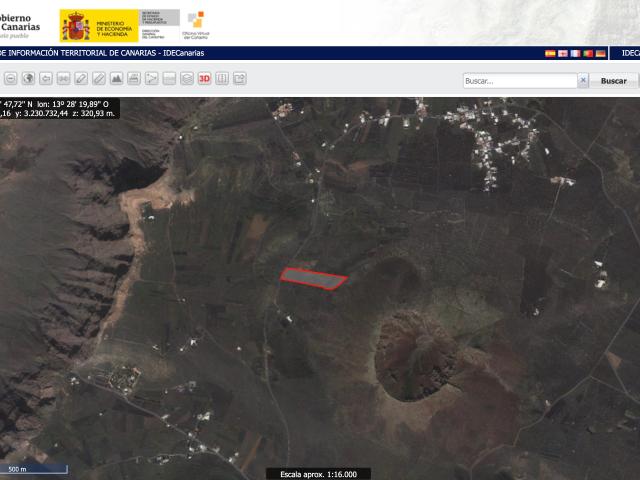Click the zoom out magnifier icon
640x480 pixels.
(11, 78)
